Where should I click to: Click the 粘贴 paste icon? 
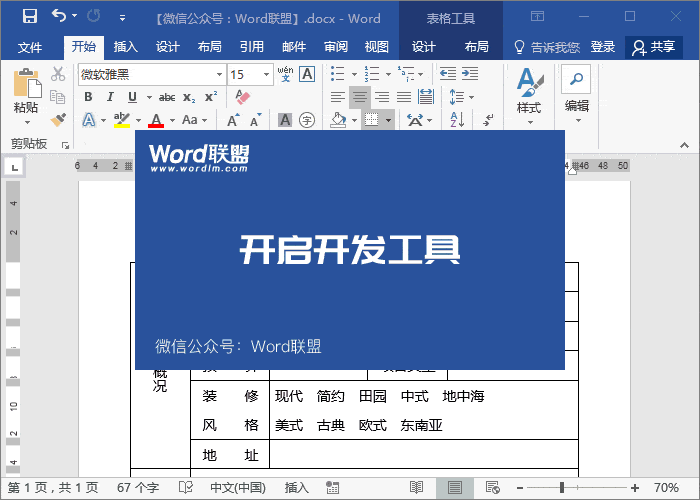pyautogui.click(x=27, y=83)
